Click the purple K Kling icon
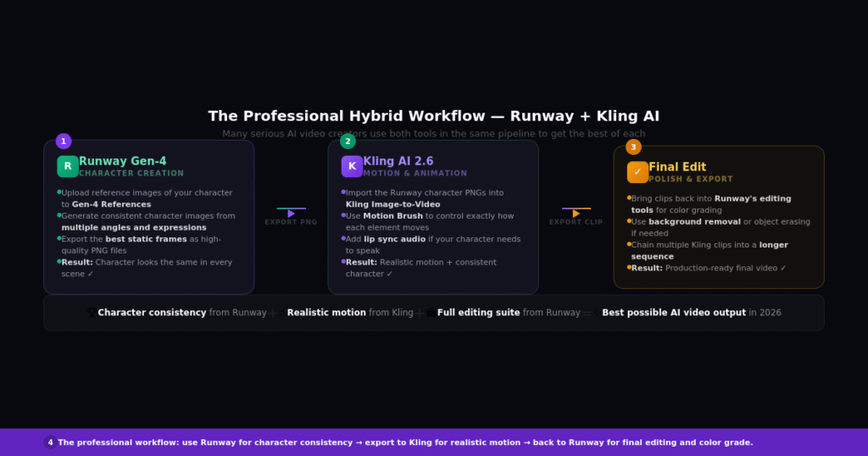Screen dimensions: 868x456 [352, 167]
